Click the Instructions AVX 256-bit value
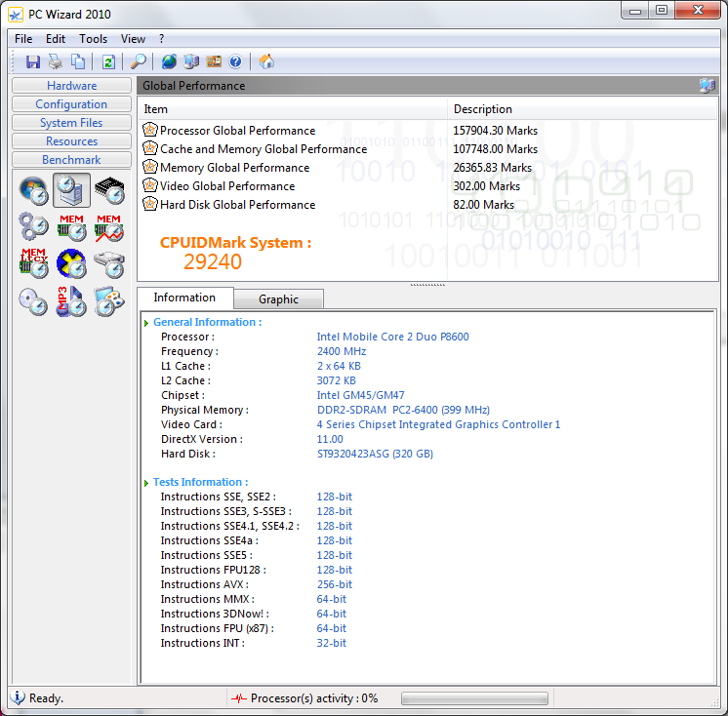Viewport: 728px width, 716px height. (335, 584)
